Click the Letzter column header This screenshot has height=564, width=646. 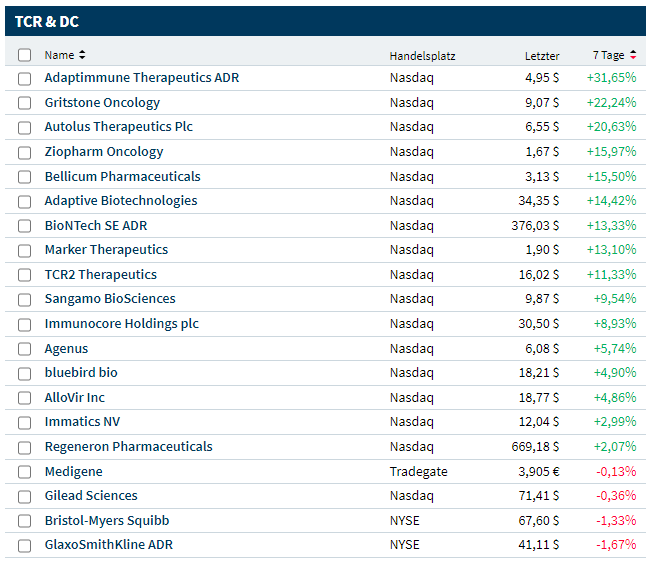(x=542, y=56)
